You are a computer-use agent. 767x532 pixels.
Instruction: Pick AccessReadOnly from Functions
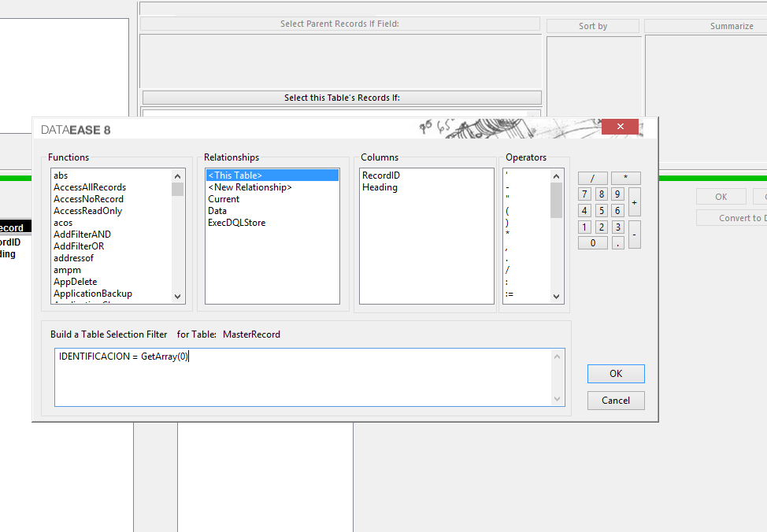88,211
